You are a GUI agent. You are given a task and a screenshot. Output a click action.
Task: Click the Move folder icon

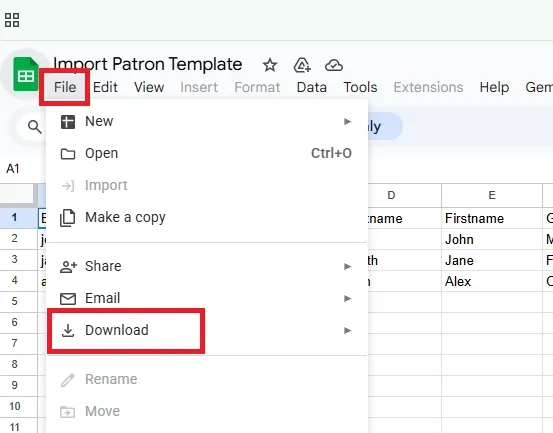(67, 412)
